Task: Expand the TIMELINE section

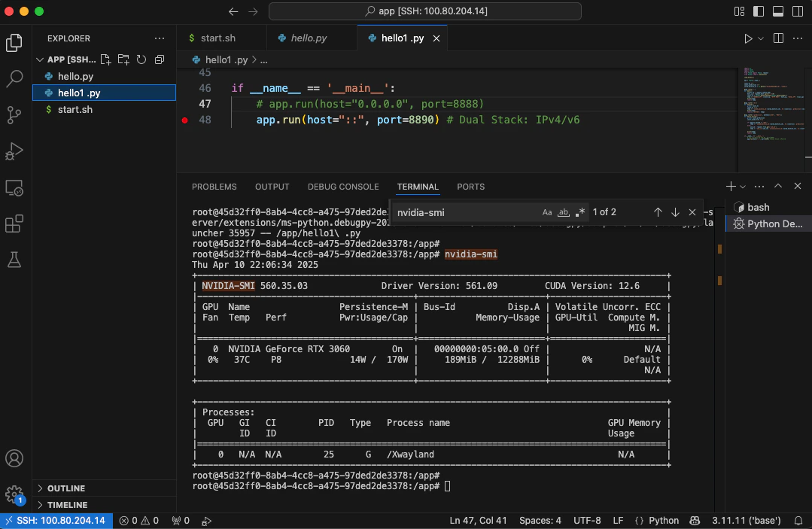Action: click(67, 505)
